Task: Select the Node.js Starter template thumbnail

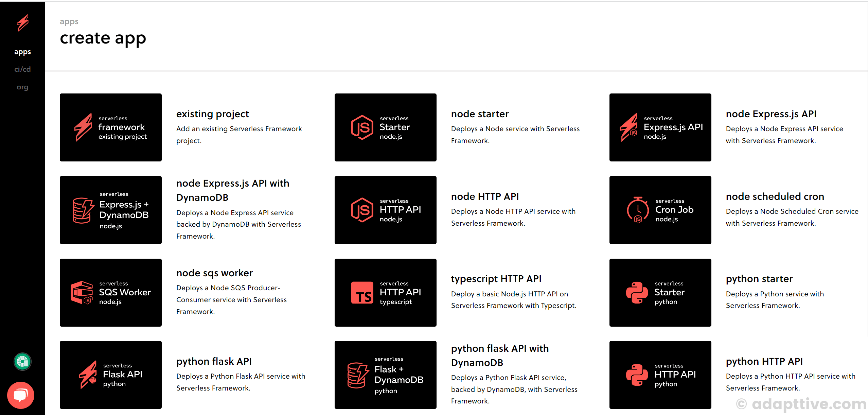Action: 385,127
